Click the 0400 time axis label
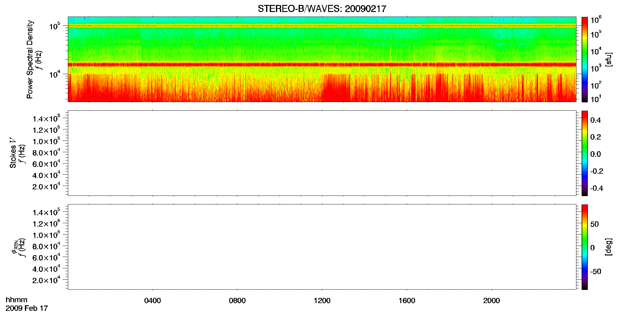644x332 pixels. (x=152, y=301)
